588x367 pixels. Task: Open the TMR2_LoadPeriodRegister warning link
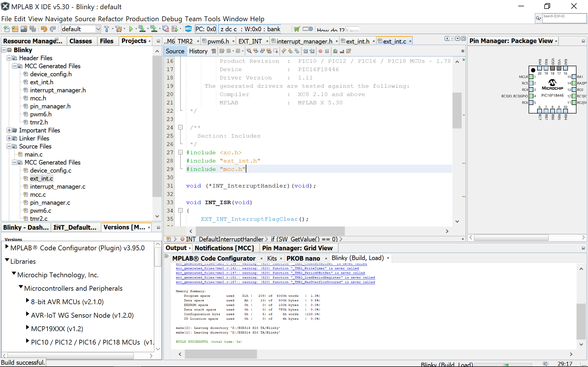tap(275, 277)
